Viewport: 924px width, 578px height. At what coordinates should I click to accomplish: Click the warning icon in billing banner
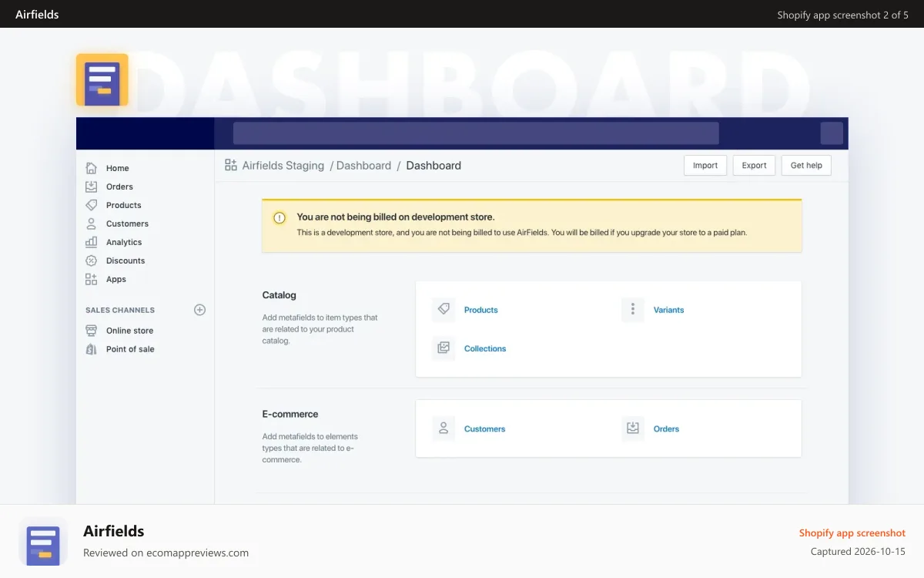(280, 218)
